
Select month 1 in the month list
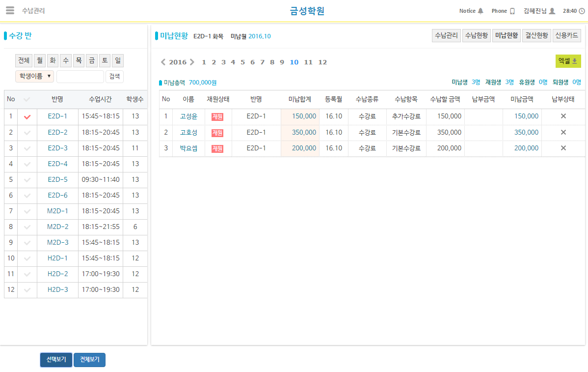click(x=204, y=62)
